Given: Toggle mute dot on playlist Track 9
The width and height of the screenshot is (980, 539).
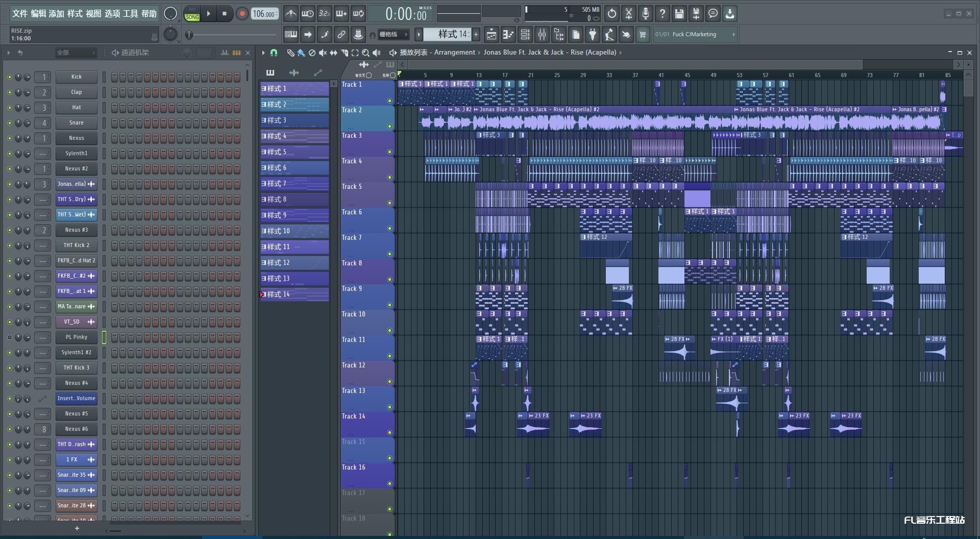Looking at the screenshot, I should (389, 305).
